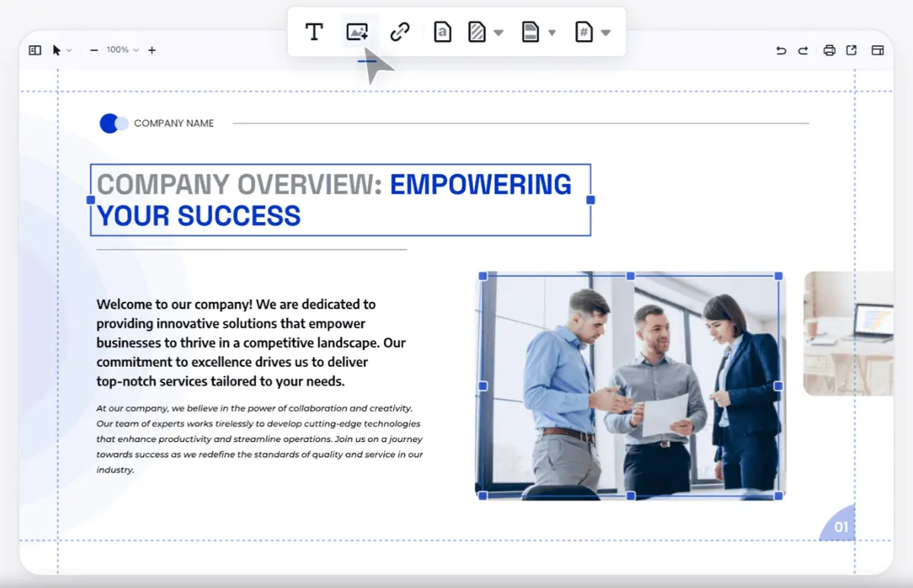Image resolution: width=913 pixels, height=588 pixels.
Task: Click the Add Image tool
Action: [358, 32]
